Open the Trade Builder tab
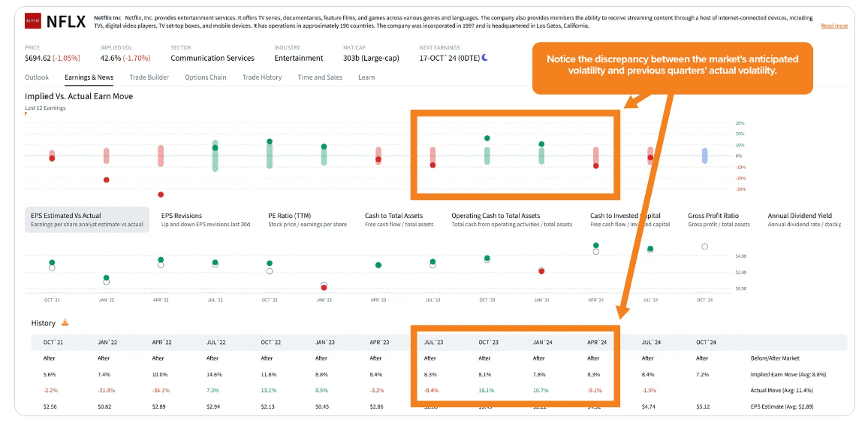Viewport: 868px width, 423px height. (x=149, y=77)
